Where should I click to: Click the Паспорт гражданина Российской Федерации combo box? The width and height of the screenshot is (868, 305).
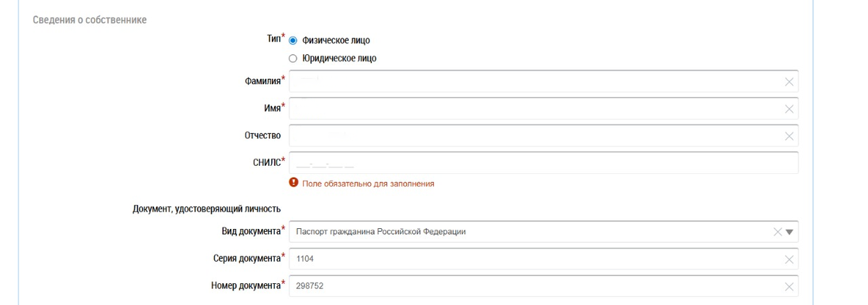point(506,232)
